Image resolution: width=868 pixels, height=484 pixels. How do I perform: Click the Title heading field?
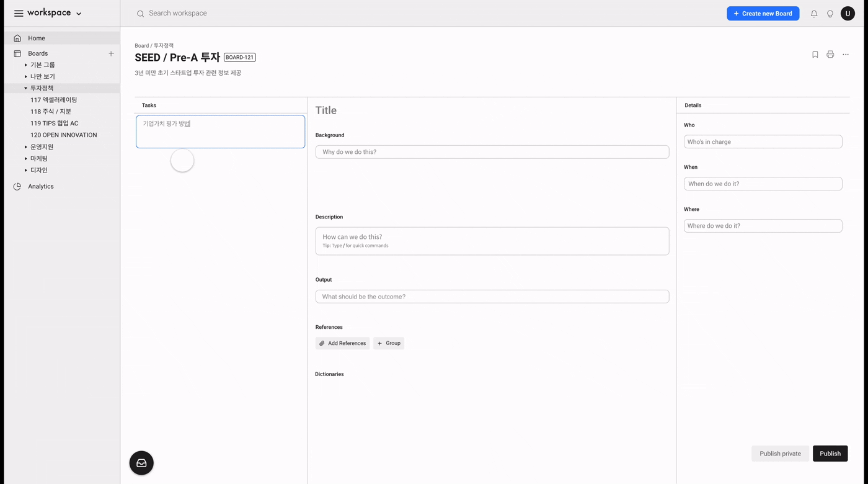point(326,110)
